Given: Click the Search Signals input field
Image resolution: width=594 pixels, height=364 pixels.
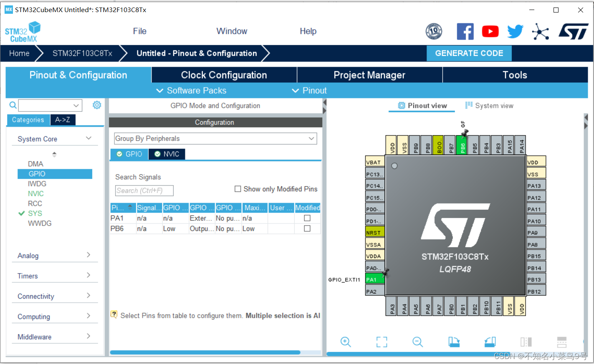Looking at the screenshot, I should pyautogui.click(x=144, y=191).
